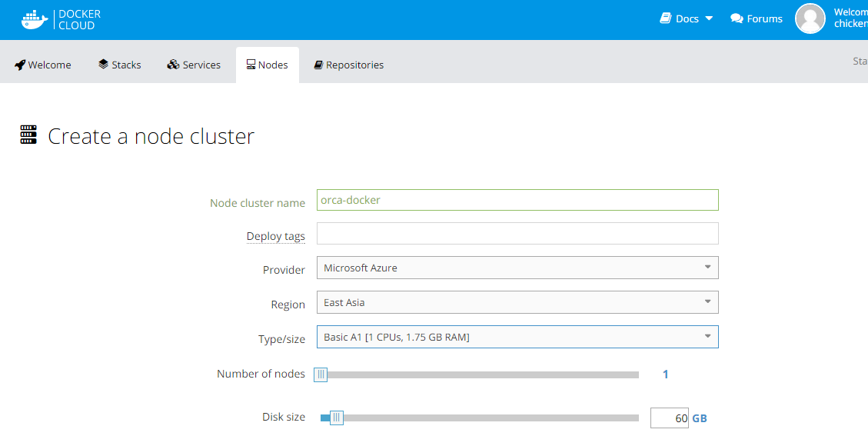The height and width of the screenshot is (446, 868).
Task: Click the Disk size GB number box
Action: 669,418
